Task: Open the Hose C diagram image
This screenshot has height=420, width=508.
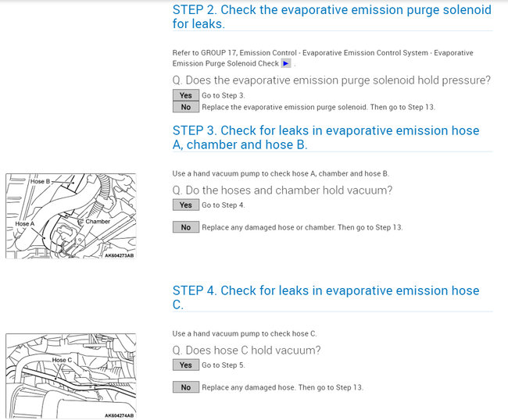Action: click(70, 376)
